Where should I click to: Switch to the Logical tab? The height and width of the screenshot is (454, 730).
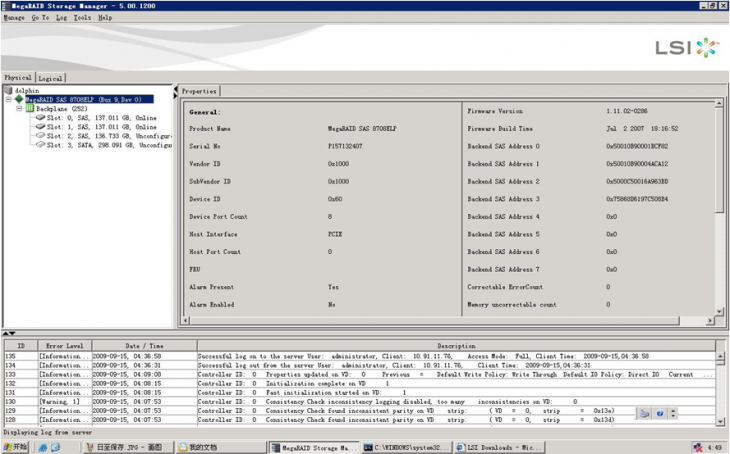[x=51, y=77]
